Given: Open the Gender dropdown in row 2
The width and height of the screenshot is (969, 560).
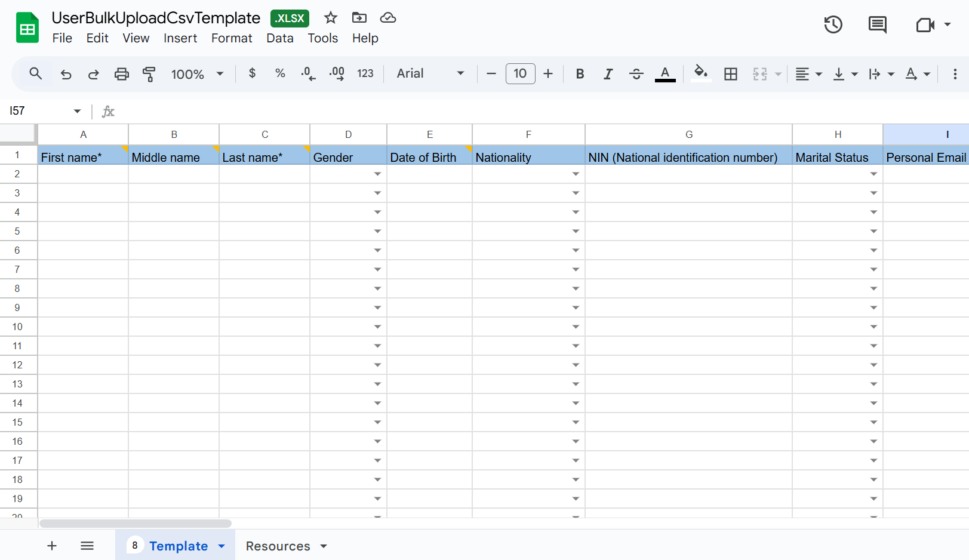Looking at the screenshot, I should 378,173.
